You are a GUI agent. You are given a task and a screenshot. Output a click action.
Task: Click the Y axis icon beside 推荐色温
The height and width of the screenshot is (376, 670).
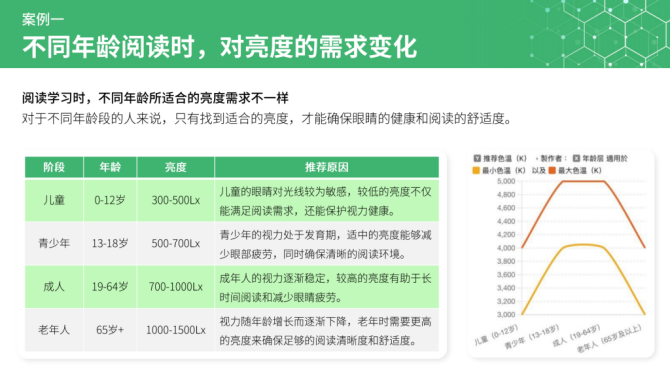pos(477,159)
